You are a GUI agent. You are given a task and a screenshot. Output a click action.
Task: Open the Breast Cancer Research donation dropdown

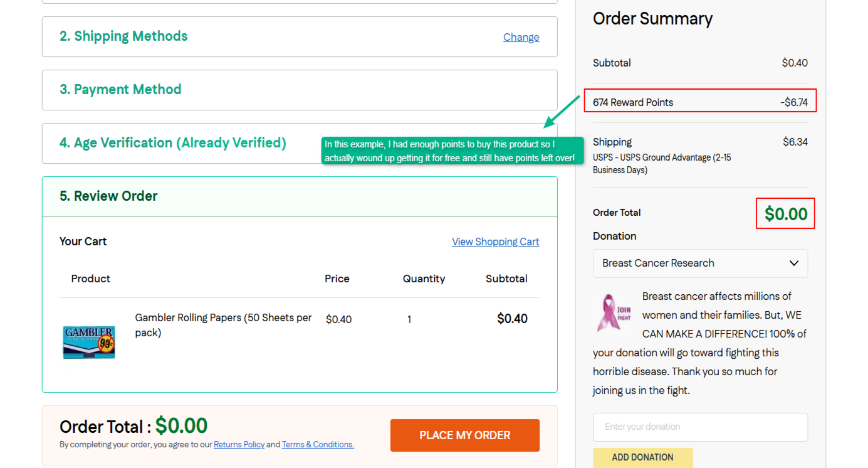[x=700, y=263]
